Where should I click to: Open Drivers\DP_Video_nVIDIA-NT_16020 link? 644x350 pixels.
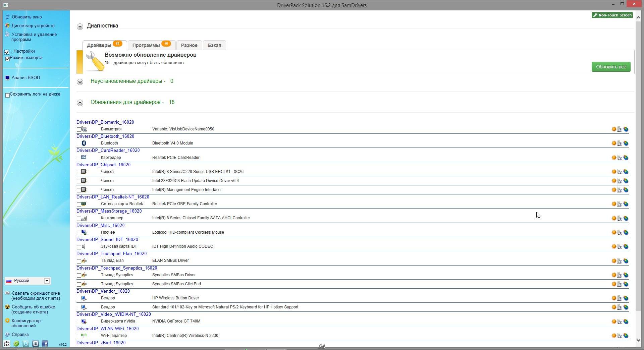click(x=114, y=314)
